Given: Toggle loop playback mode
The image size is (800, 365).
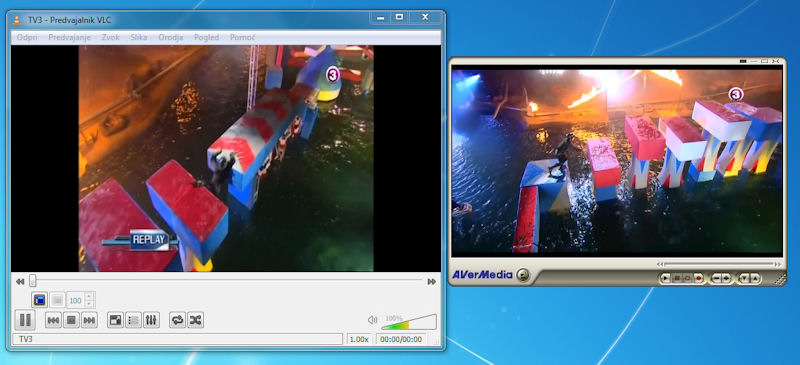Looking at the screenshot, I should 178,321.
